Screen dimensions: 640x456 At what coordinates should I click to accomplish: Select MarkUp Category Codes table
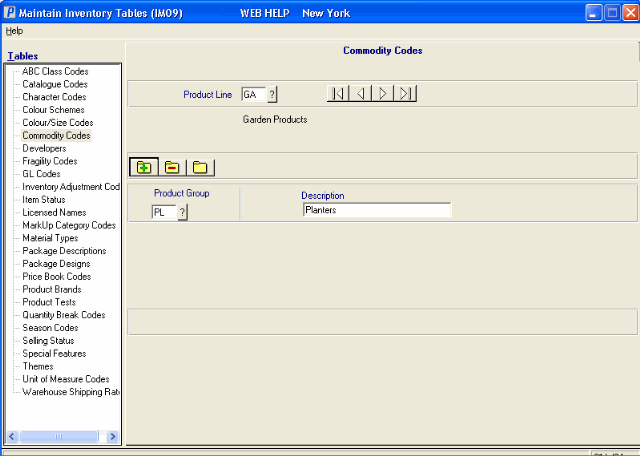pos(69,225)
